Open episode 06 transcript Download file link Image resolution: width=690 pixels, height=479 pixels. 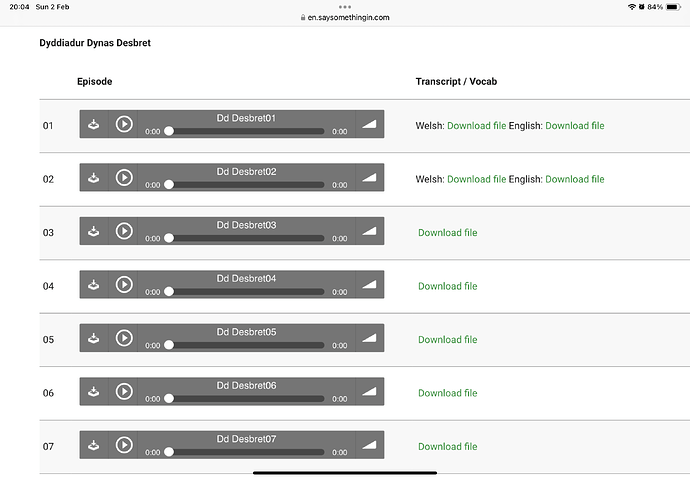(448, 393)
